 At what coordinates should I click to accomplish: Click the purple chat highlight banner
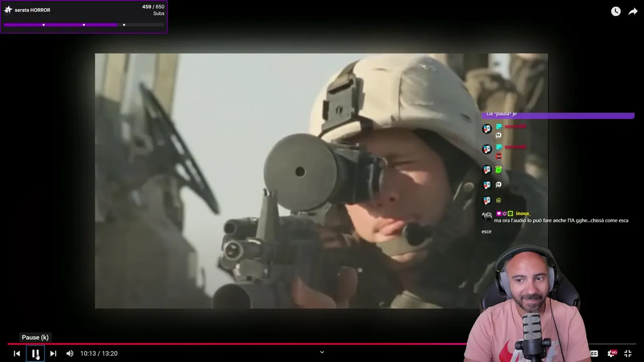(558, 115)
